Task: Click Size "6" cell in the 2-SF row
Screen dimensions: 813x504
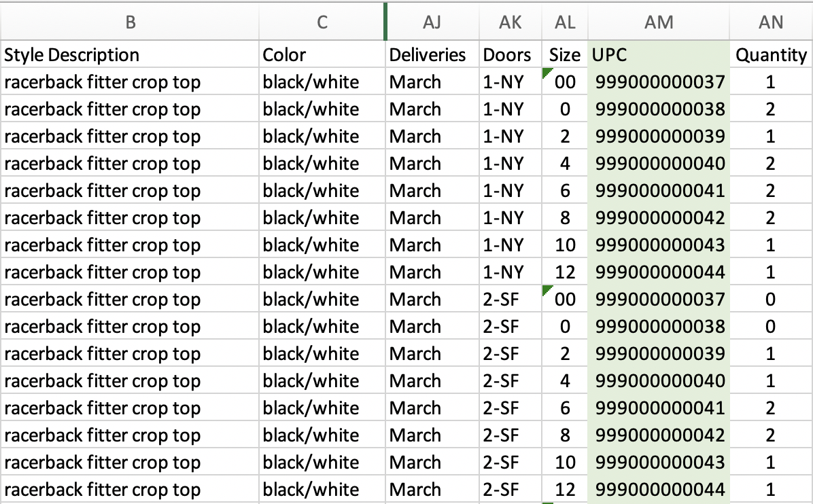Action: [565, 408]
